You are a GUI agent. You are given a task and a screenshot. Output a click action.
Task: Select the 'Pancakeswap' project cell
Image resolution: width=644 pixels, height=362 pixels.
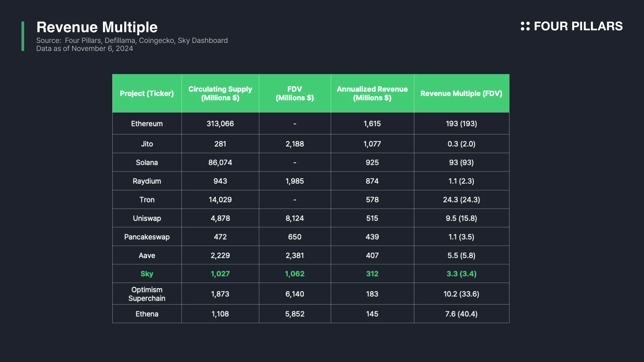click(147, 237)
